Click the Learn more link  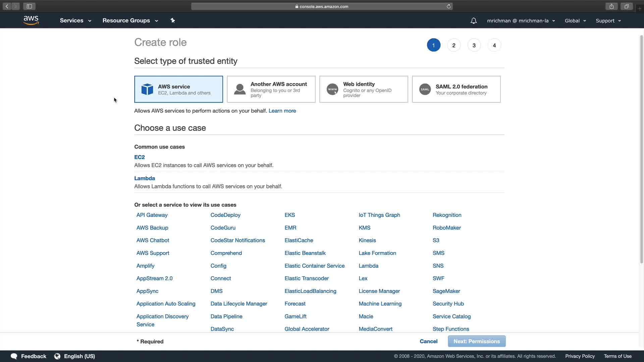point(282,111)
